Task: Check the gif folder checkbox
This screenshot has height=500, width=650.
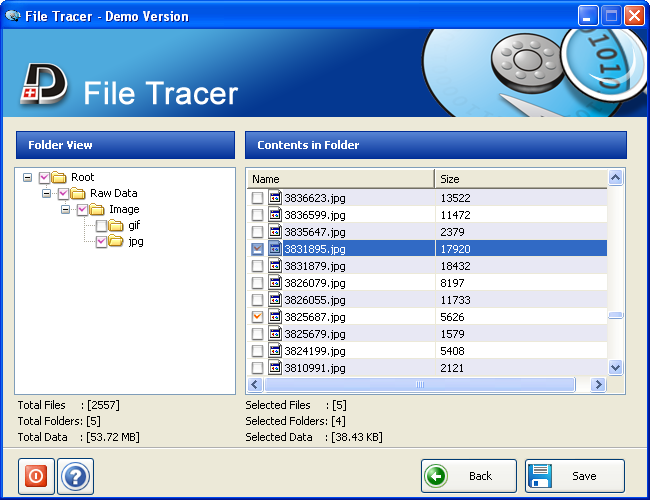Action: [102, 226]
